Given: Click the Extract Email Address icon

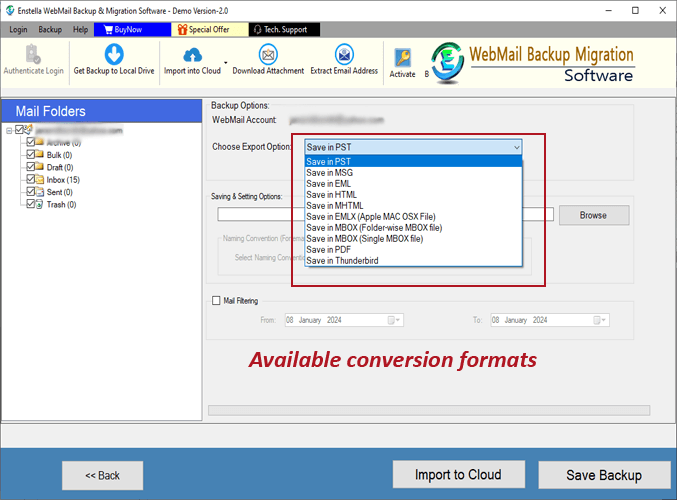Looking at the screenshot, I should [344, 54].
